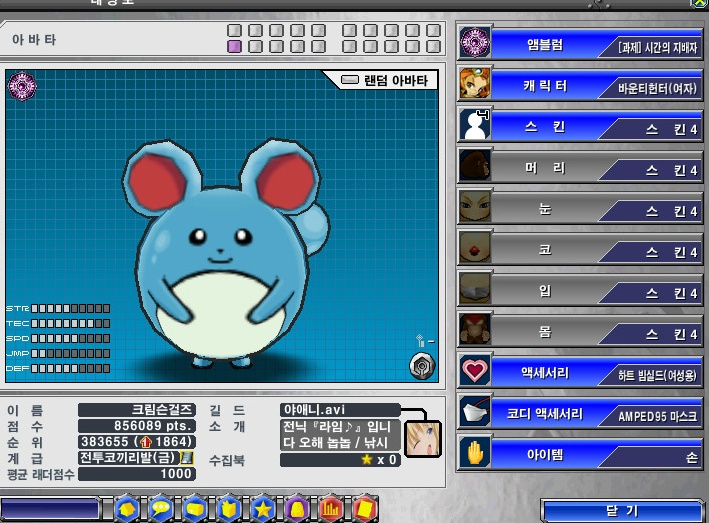Select the 앰블럼 category button

pos(545,44)
